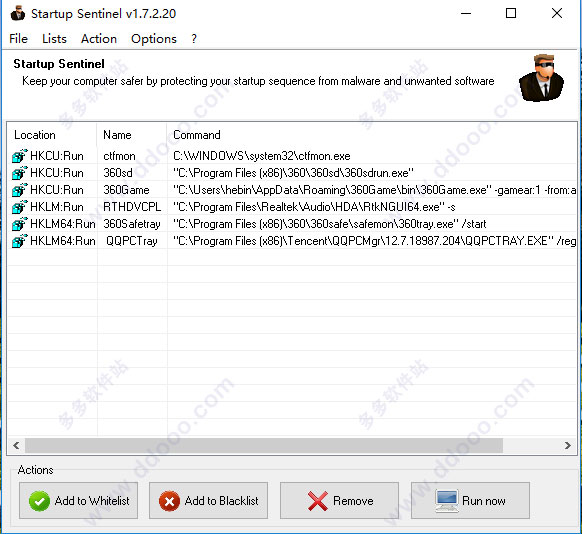Click HKLM64:Run location text of QQPCTray row
This screenshot has width=582, height=534.
(63, 241)
